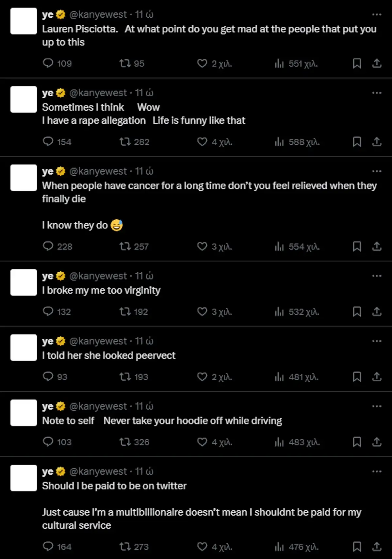The height and width of the screenshot is (559, 392).
Task: Reply to the Lauren Pisciotta tweet
Action: (x=48, y=63)
